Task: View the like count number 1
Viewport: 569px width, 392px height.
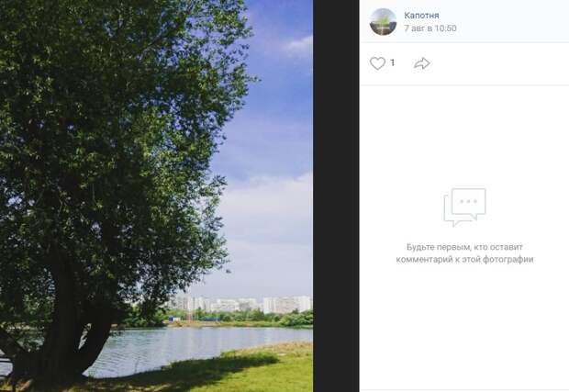Action: click(x=392, y=62)
